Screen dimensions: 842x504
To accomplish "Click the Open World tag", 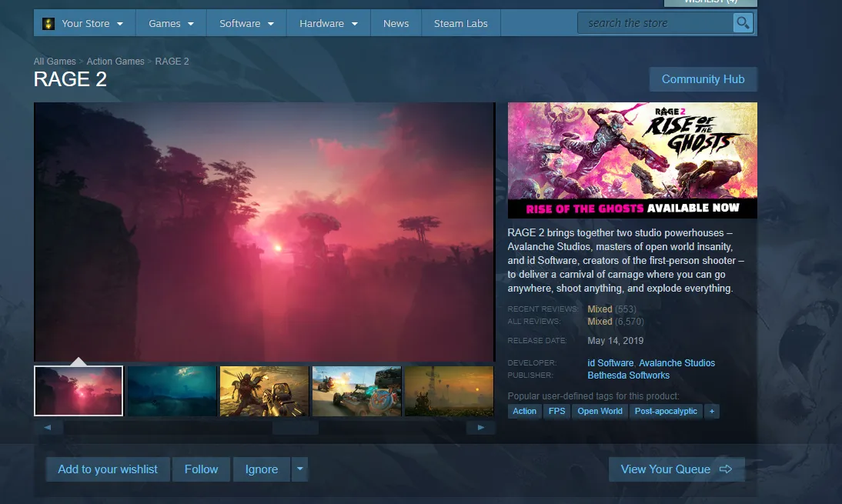I will [x=600, y=411].
